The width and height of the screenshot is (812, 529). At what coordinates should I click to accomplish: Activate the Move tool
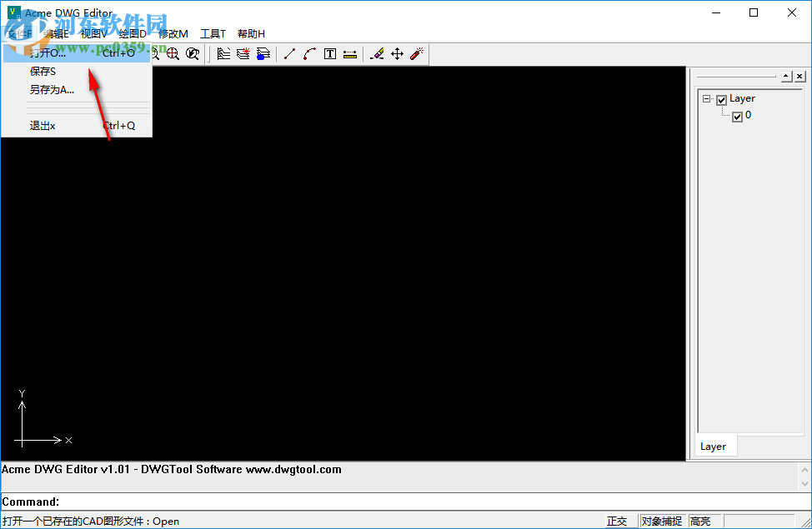click(397, 53)
